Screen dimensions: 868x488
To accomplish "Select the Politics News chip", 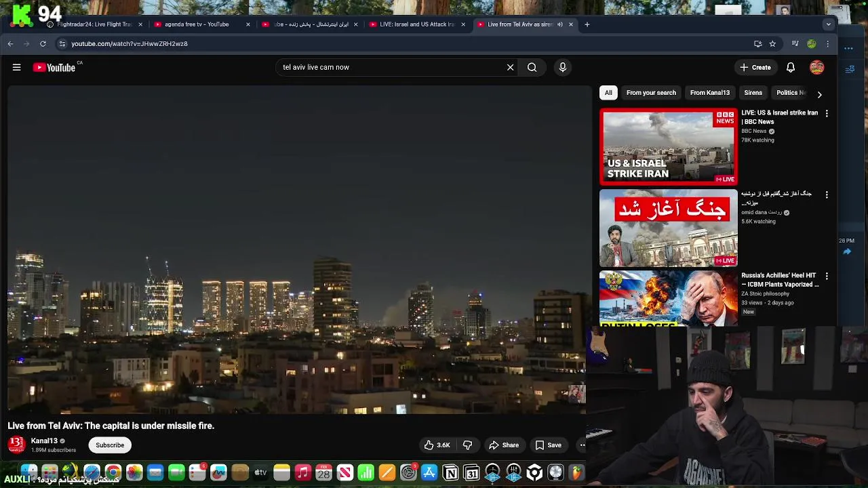I will coord(791,93).
